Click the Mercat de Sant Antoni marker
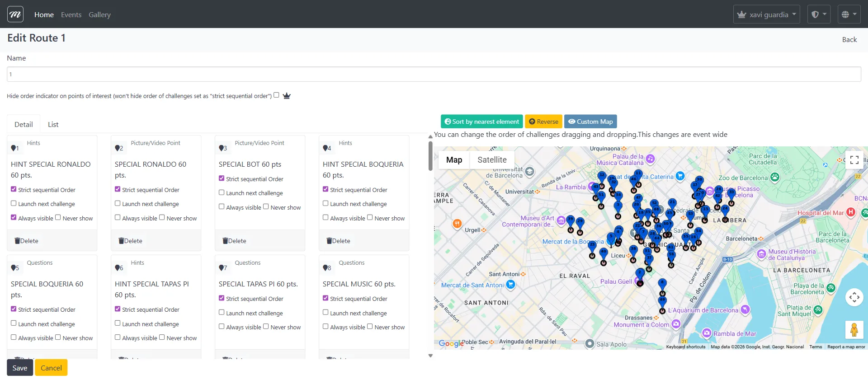This screenshot has height=384, width=868. point(511,285)
